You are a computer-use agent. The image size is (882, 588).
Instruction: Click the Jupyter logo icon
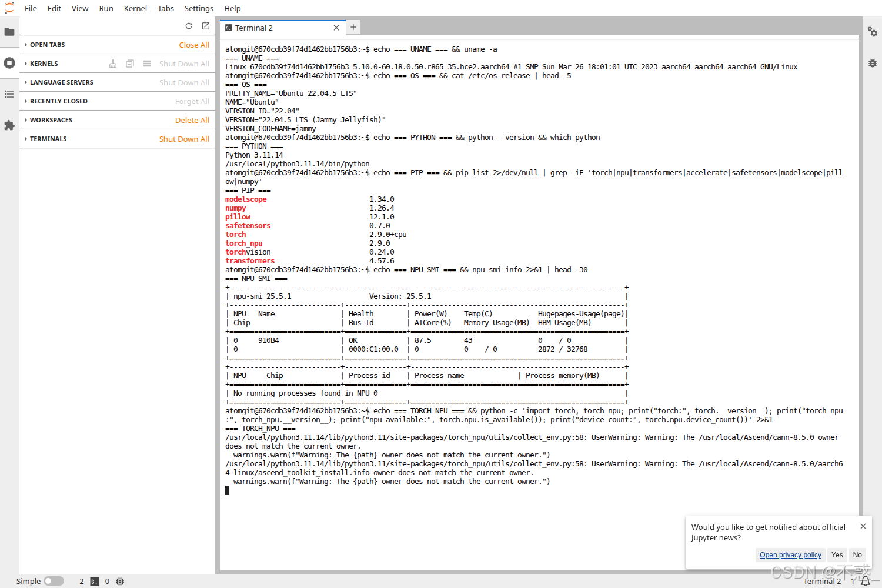click(x=9, y=8)
